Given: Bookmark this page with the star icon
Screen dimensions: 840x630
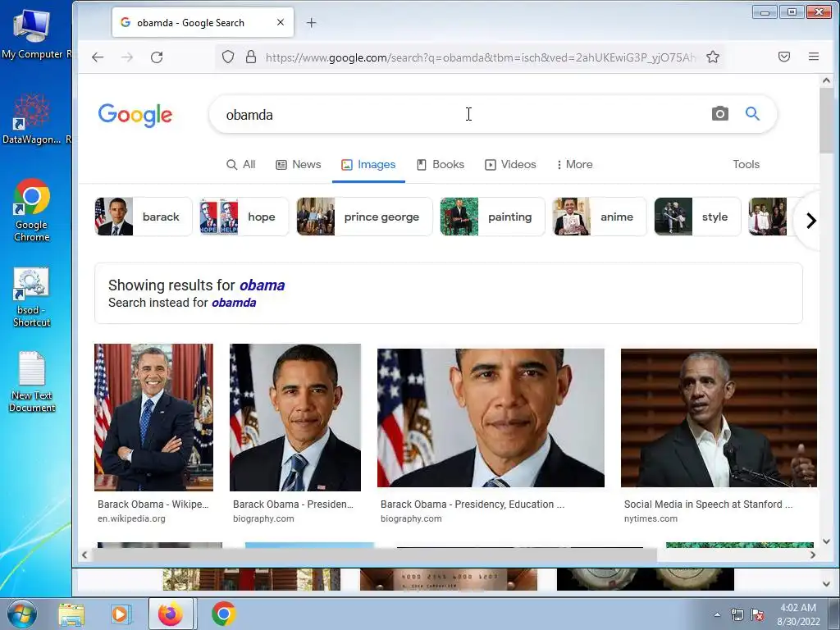Looking at the screenshot, I should pyautogui.click(x=713, y=57).
